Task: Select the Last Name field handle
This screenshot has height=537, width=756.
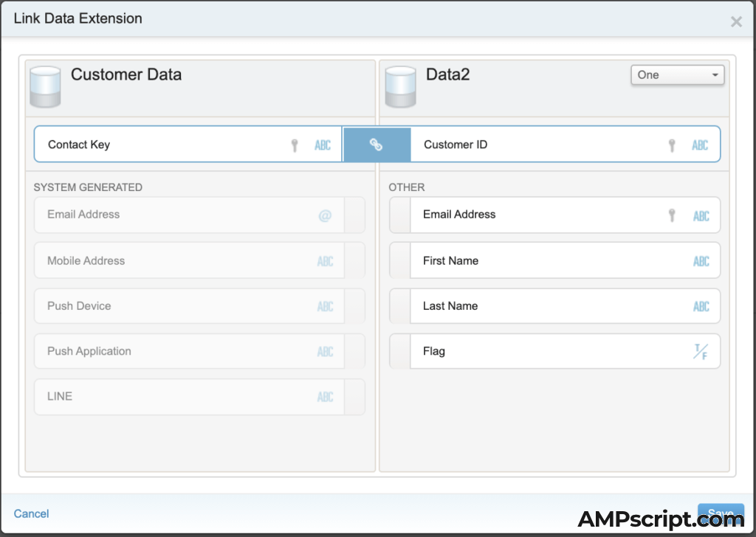Action: tap(399, 306)
